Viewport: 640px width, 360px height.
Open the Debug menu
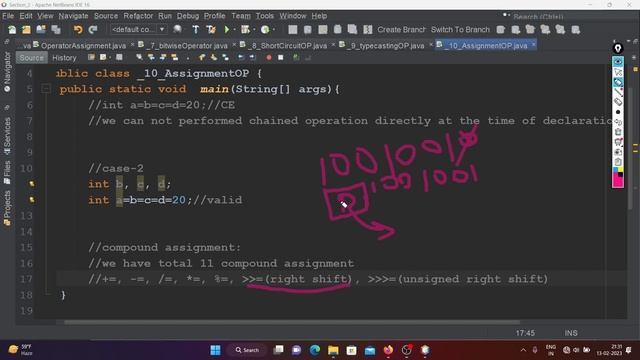pyautogui.click(x=188, y=16)
